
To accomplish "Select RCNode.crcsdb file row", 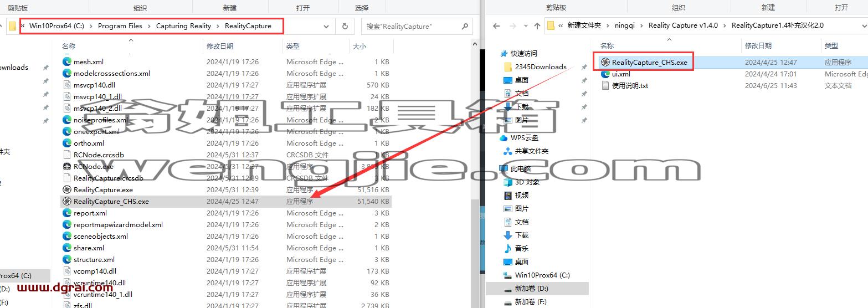I will [225, 155].
